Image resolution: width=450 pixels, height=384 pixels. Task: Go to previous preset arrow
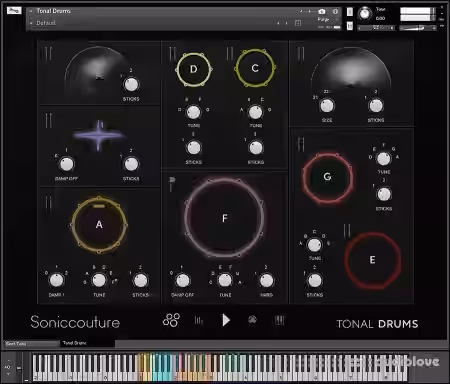pyautogui.click(x=278, y=23)
